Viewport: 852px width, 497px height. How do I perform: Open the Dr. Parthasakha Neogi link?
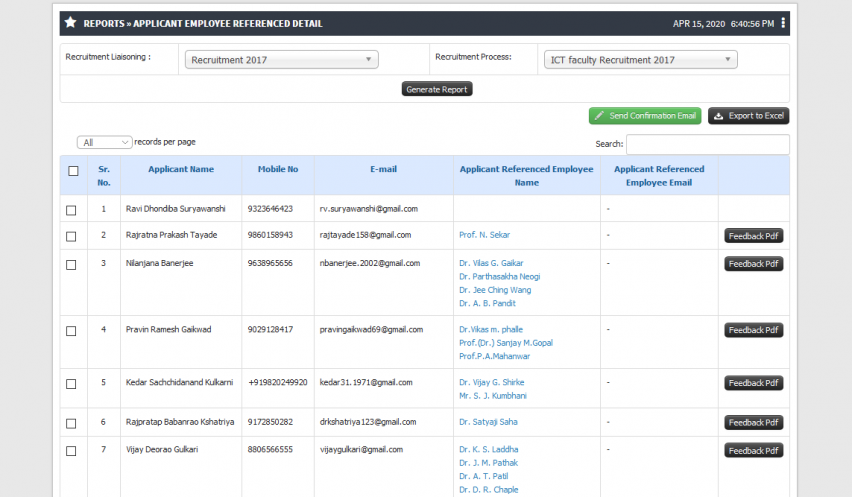pyautogui.click(x=499, y=276)
